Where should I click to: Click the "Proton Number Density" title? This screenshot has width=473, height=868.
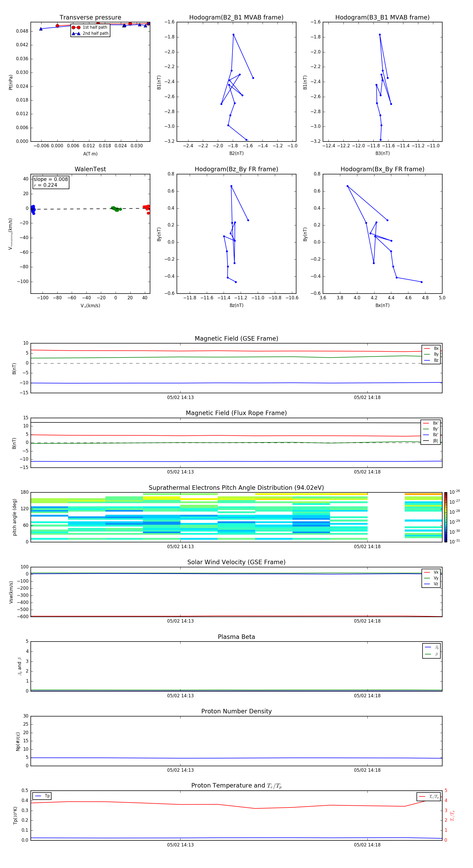[x=236, y=711]
